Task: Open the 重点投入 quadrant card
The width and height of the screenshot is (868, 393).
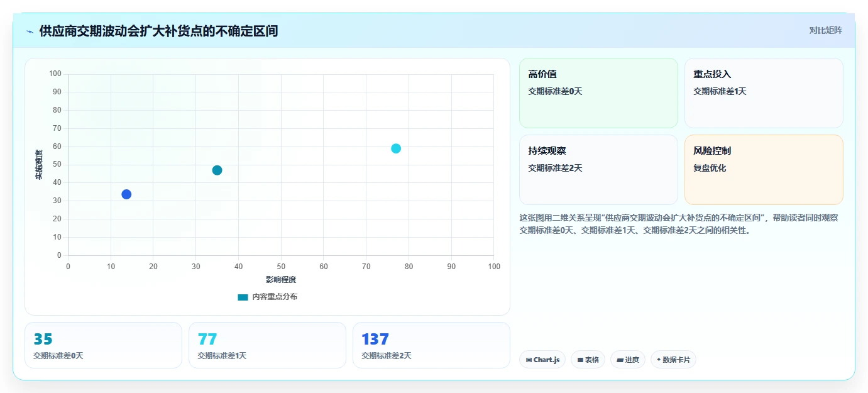Action: pyautogui.click(x=764, y=93)
